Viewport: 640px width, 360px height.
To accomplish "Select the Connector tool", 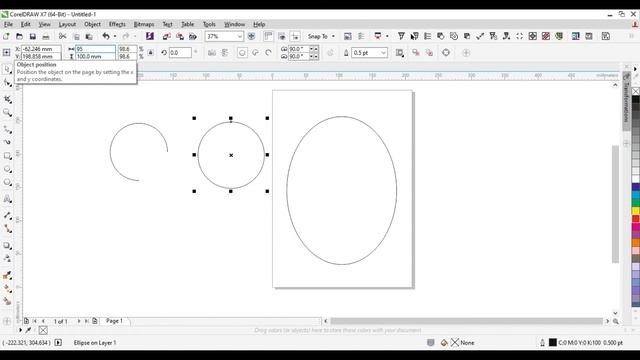I will coord(7,229).
